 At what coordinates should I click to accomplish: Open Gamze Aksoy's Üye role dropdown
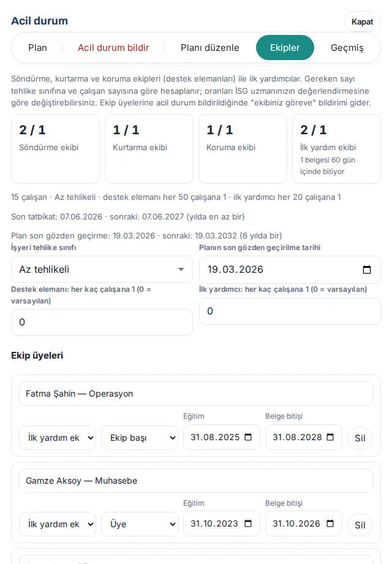pyautogui.click(x=140, y=524)
